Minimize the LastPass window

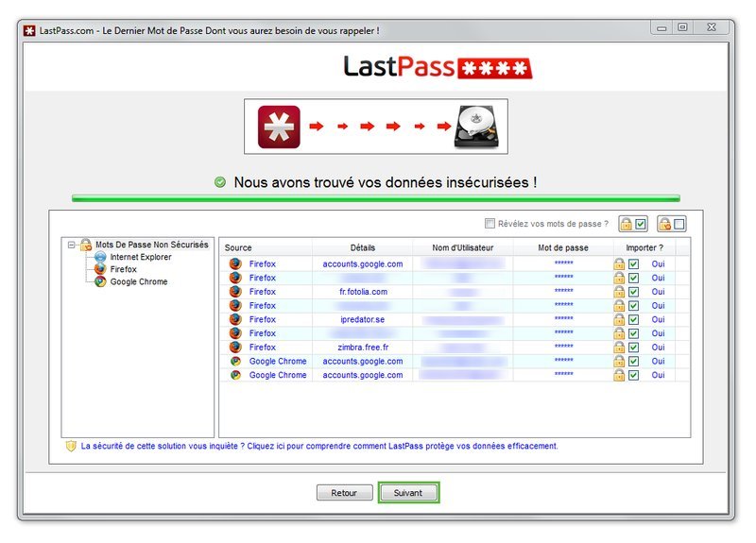(662, 28)
